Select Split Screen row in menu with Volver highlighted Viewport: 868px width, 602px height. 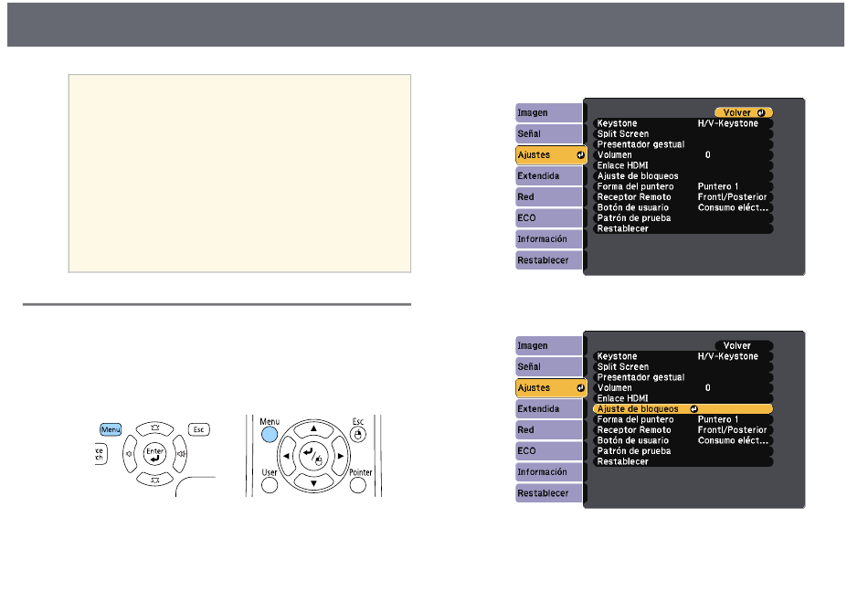click(x=683, y=134)
